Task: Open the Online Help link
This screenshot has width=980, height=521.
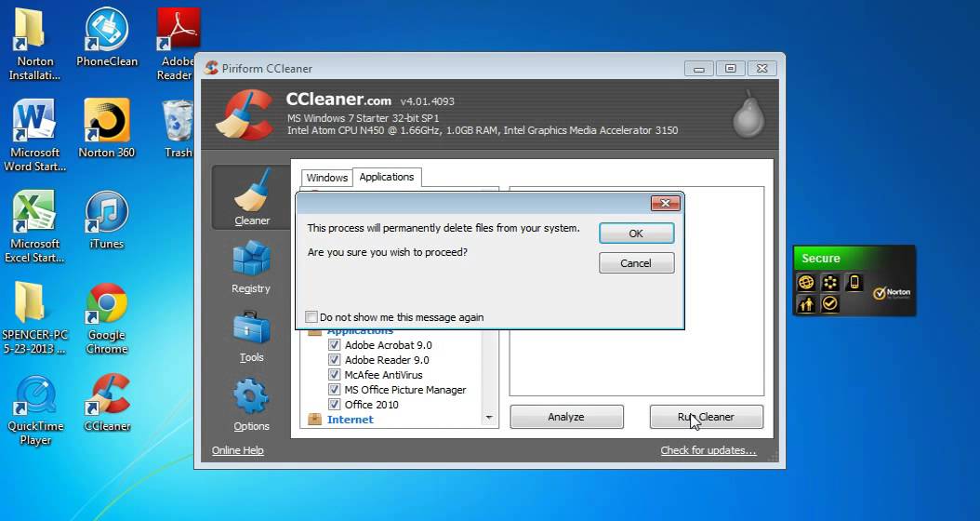Action: 237,450
